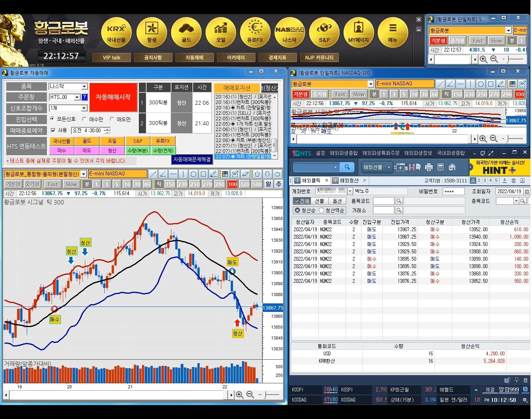Switch to 해외청산 tab
Image resolution: width=532 pixels, height=419 pixels.
coord(349,180)
